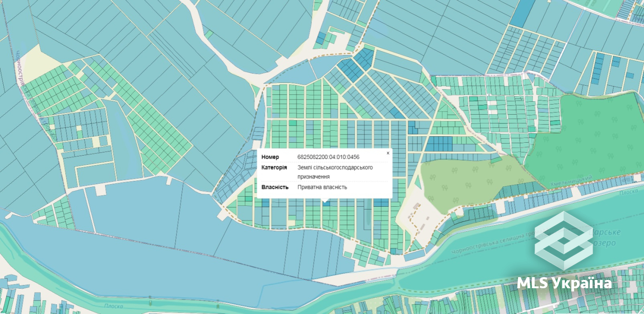This screenshot has height=314, width=644.
Task: Click the Власність label in popup
Action: click(x=275, y=187)
